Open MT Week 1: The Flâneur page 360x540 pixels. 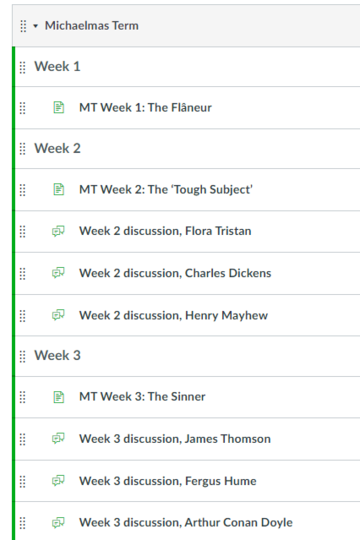(x=145, y=107)
